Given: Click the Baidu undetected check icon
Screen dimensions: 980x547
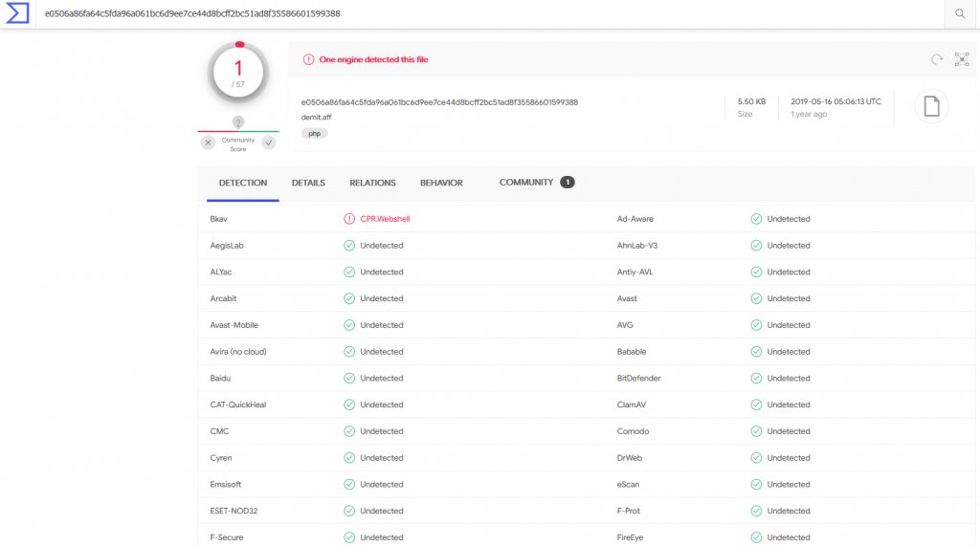Looking at the screenshot, I should (x=349, y=379).
